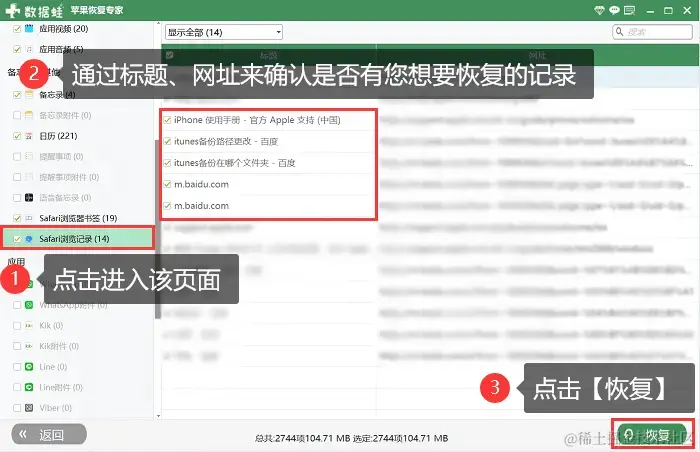
Task: Click the 提醒事项 list icon
Action: 29,156
